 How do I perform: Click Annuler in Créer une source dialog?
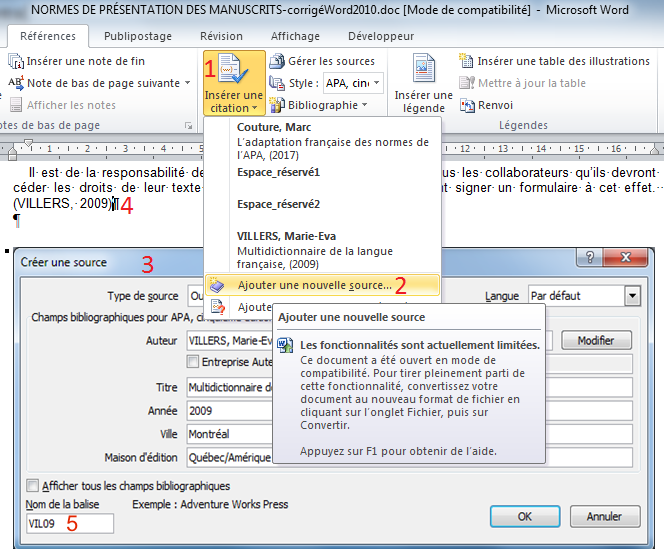pos(604,516)
